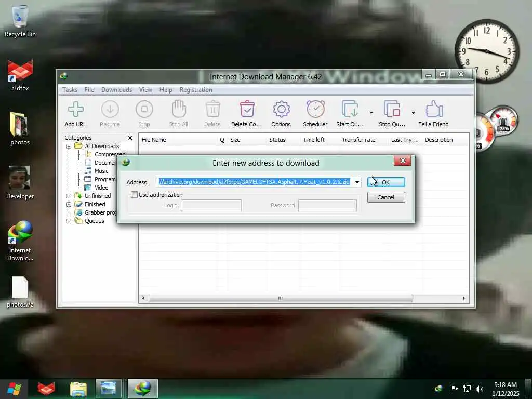Open the Tasks menu
This screenshot has width=532, height=399.
[x=70, y=90]
